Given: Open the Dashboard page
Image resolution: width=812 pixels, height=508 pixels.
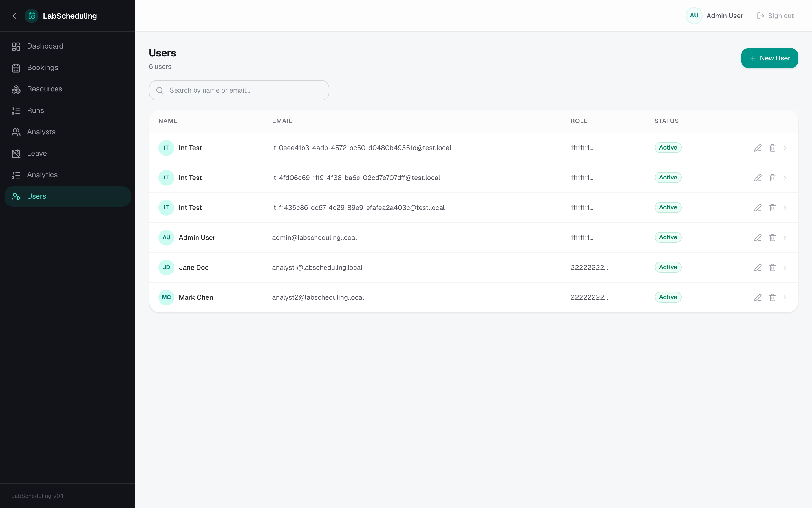Looking at the screenshot, I should click(67, 46).
